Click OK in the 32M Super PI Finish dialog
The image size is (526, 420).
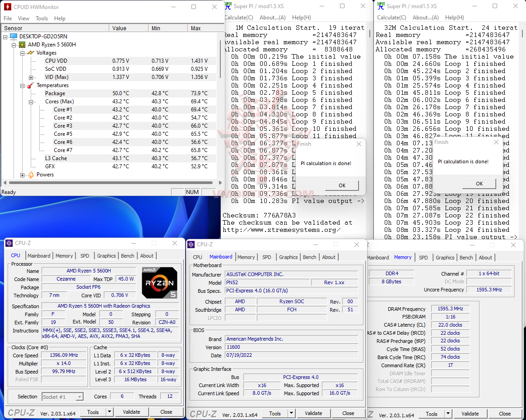click(x=479, y=184)
